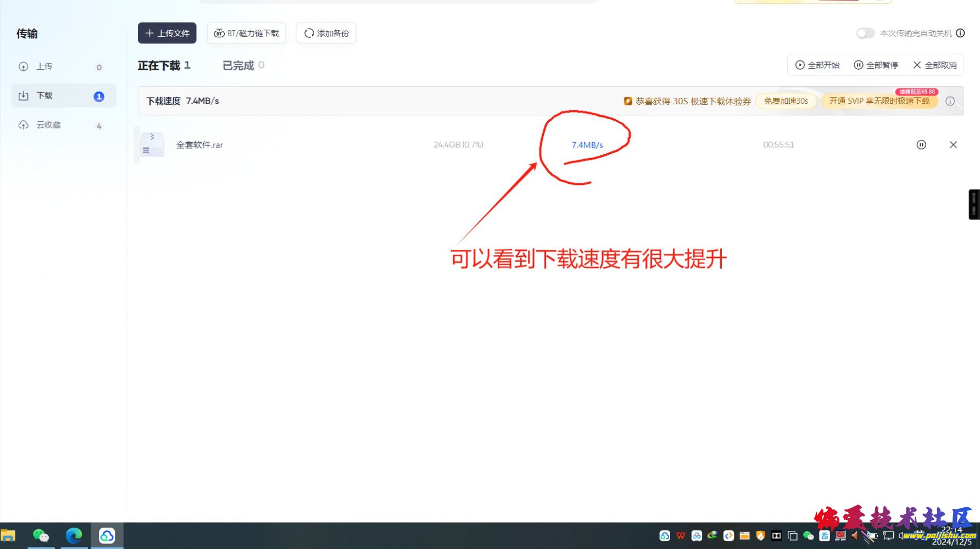This screenshot has height=549, width=980.
Task: Pause the 全套软件.rar download
Action: click(921, 145)
